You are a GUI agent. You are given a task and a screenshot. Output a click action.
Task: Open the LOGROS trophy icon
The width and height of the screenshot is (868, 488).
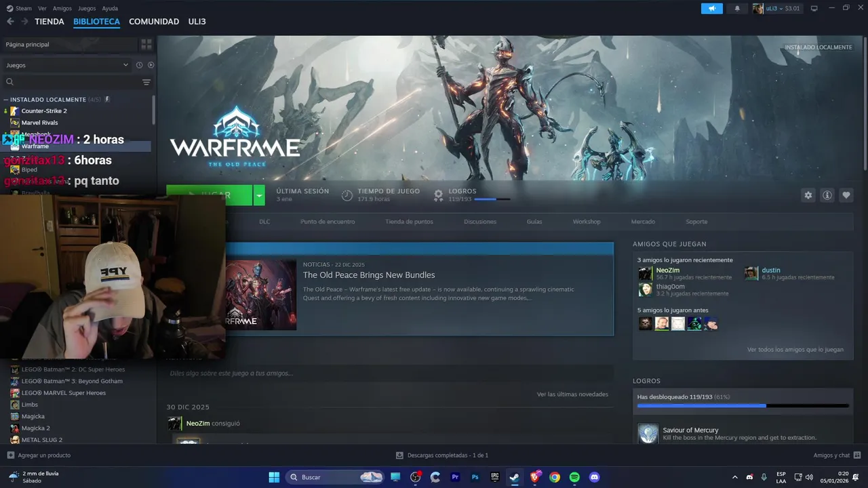[x=438, y=195]
